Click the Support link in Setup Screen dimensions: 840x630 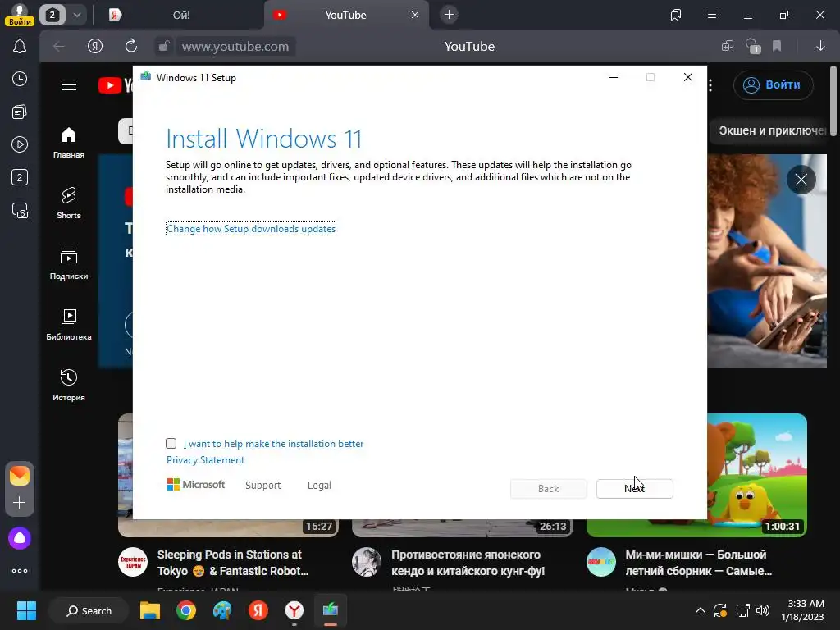[x=263, y=486]
